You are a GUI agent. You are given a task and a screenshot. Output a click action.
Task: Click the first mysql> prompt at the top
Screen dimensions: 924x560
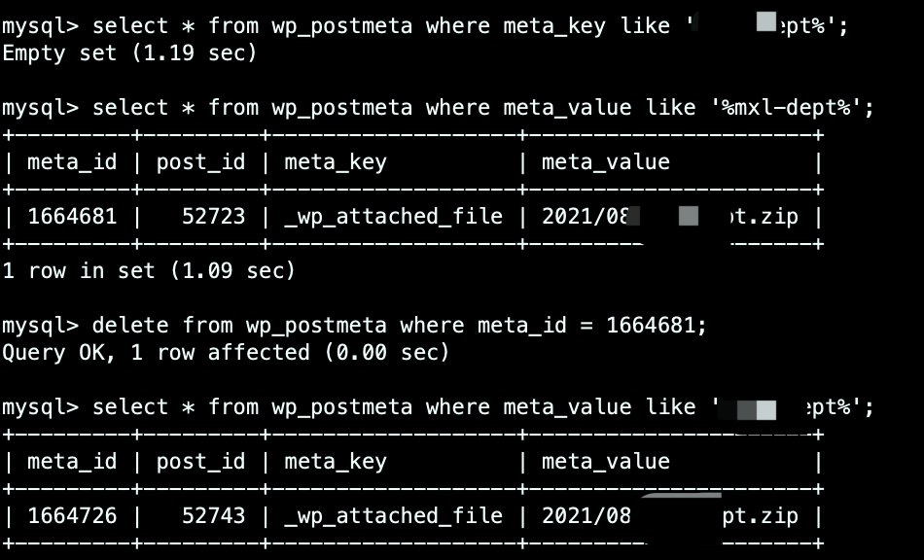40,26
